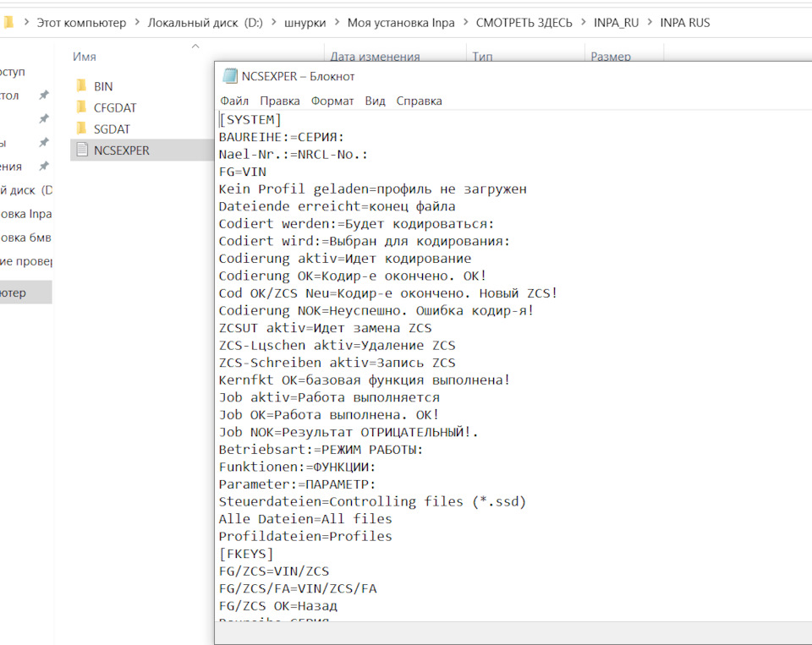The height and width of the screenshot is (645, 812).
Task: Click the Notepad icon in the title bar
Action: click(x=230, y=75)
